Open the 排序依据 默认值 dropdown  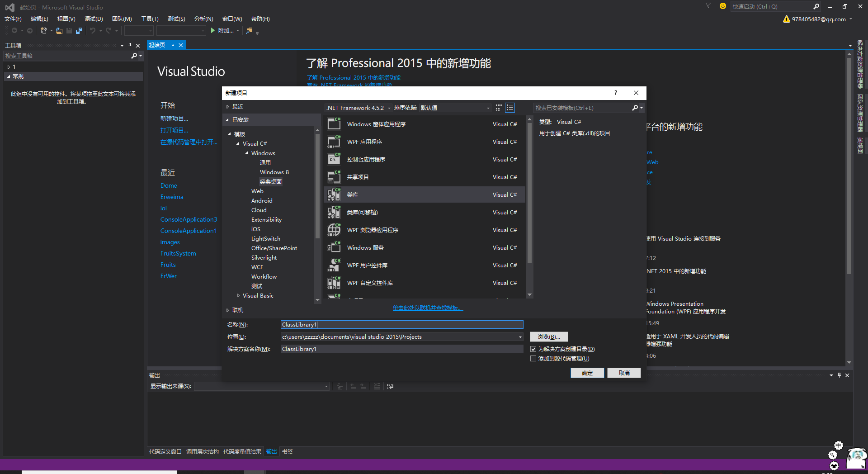[455, 108]
